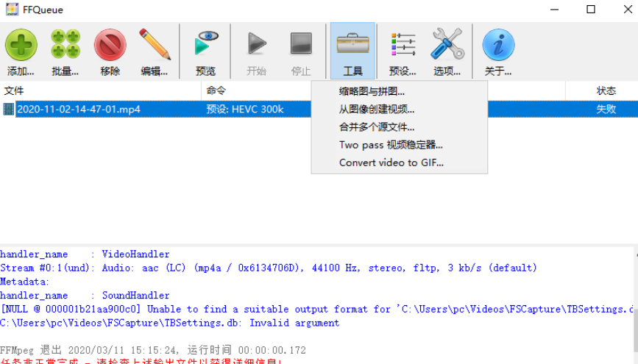Open Options (选项) wrench icon
Screen dimensions: 638x364
click(x=447, y=43)
